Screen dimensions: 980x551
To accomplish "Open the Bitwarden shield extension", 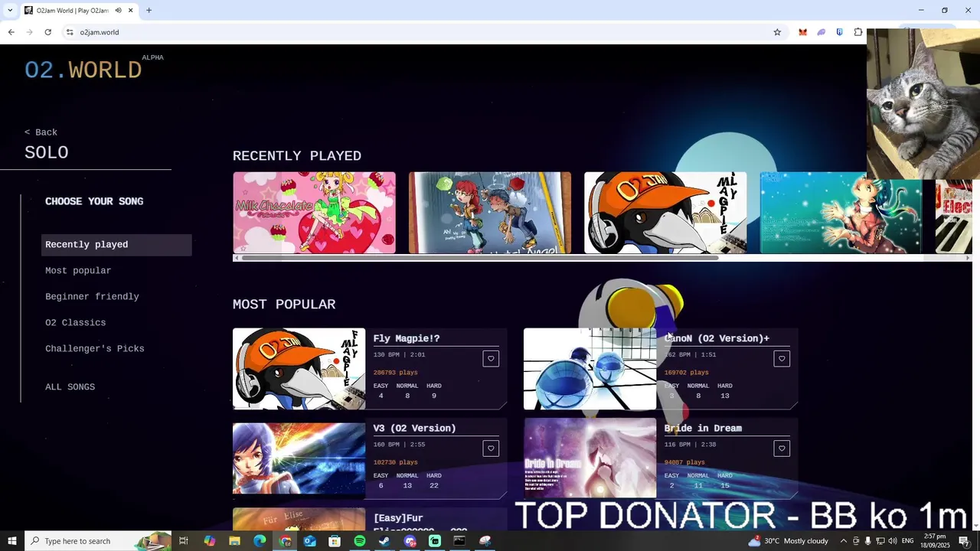I will point(839,32).
